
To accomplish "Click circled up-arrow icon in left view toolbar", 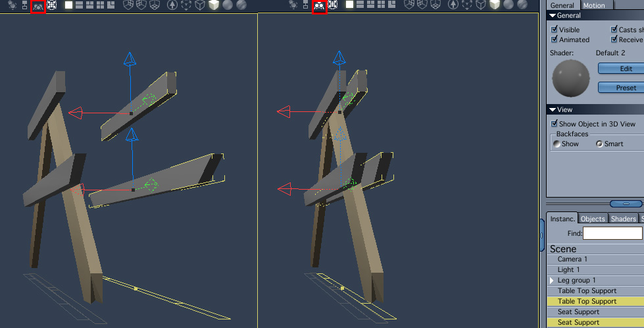I will pos(172,5).
